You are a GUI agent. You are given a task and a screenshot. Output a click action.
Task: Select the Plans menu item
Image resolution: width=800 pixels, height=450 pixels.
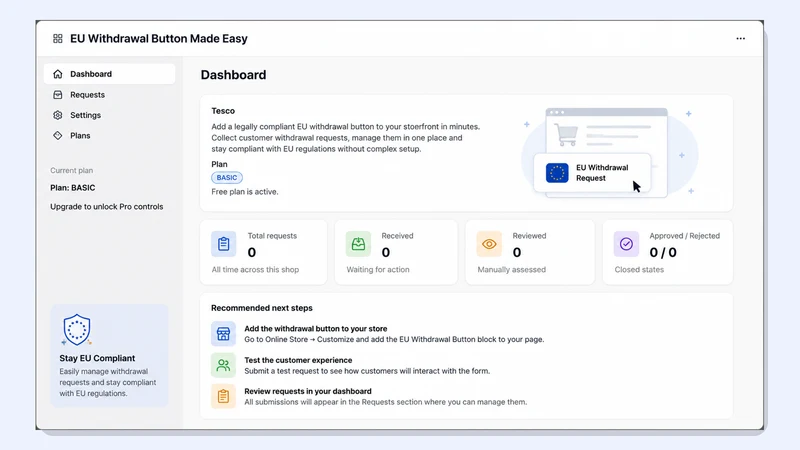coord(109,136)
